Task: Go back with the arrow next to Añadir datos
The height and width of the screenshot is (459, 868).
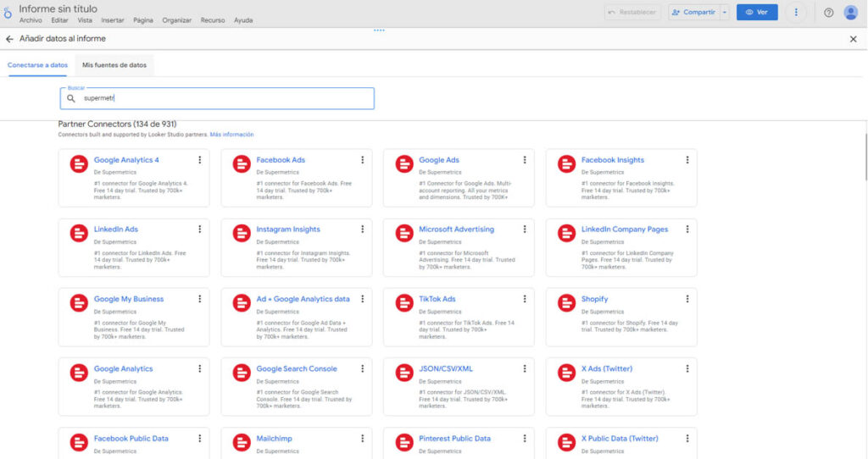Action: pos(9,39)
